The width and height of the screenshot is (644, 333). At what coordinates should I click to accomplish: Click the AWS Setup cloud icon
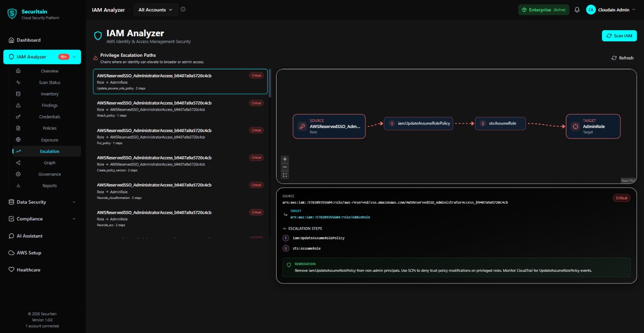[x=11, y=253]
